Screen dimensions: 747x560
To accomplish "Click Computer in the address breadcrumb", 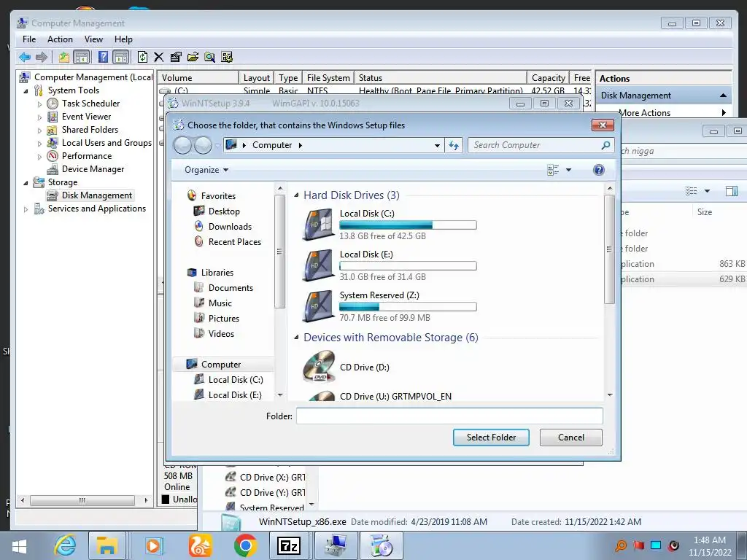I will pos(272,145).
